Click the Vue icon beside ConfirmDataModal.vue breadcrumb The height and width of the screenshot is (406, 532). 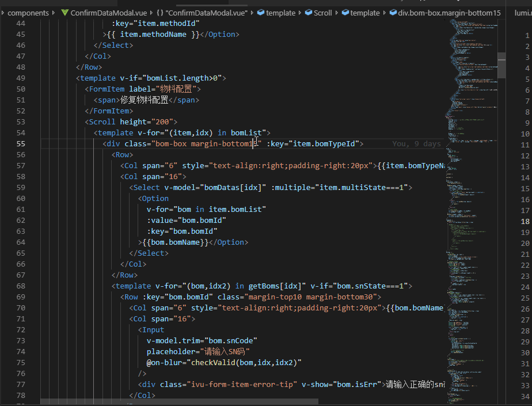pyautogui.click(x=65, y=13)
